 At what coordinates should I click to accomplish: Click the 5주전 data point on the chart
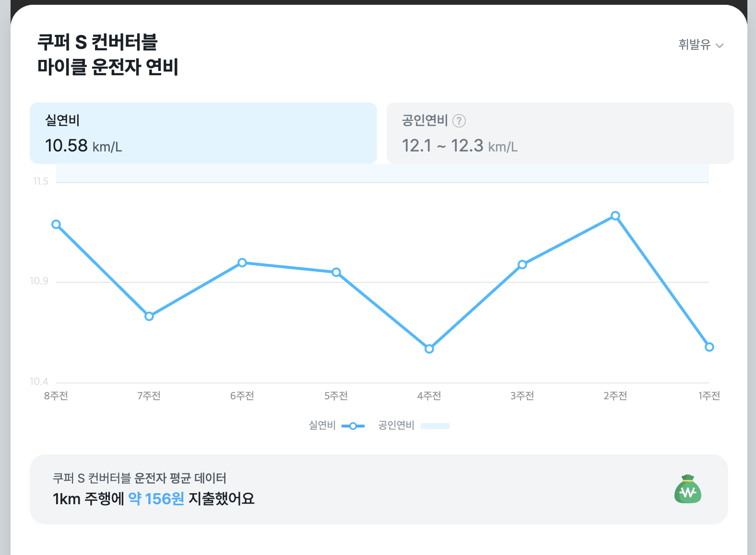336,272
